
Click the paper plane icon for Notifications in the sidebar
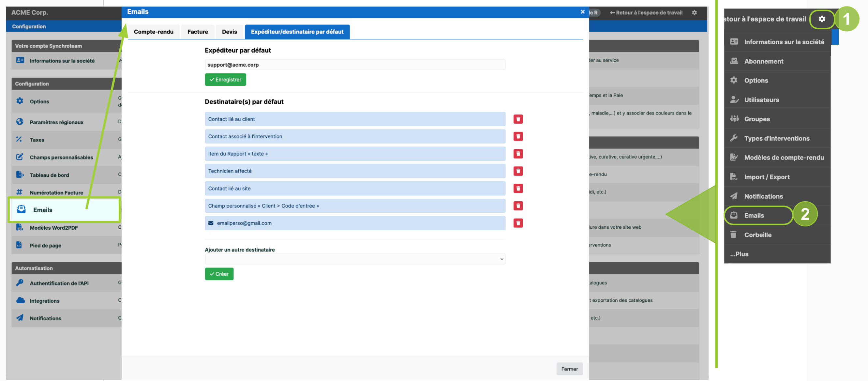20,318
